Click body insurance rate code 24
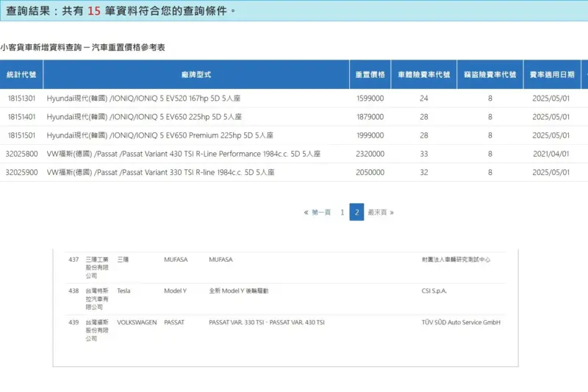 click(424, 99)
